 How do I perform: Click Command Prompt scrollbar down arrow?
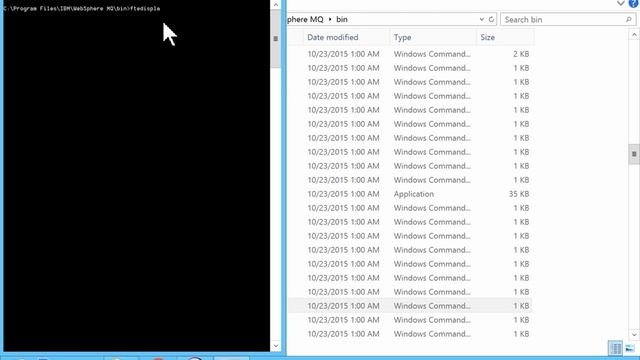point(276,346)
